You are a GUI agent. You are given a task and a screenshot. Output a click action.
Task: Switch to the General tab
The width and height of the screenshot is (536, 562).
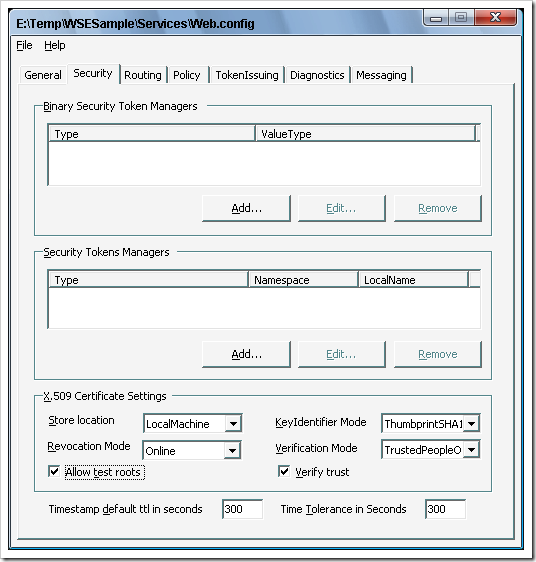[43, 75]
